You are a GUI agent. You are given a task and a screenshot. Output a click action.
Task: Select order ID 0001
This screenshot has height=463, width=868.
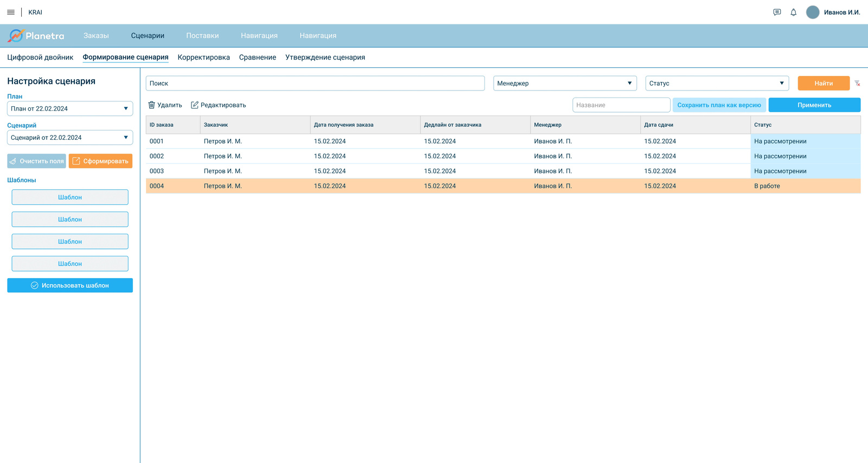coord(157,142)
